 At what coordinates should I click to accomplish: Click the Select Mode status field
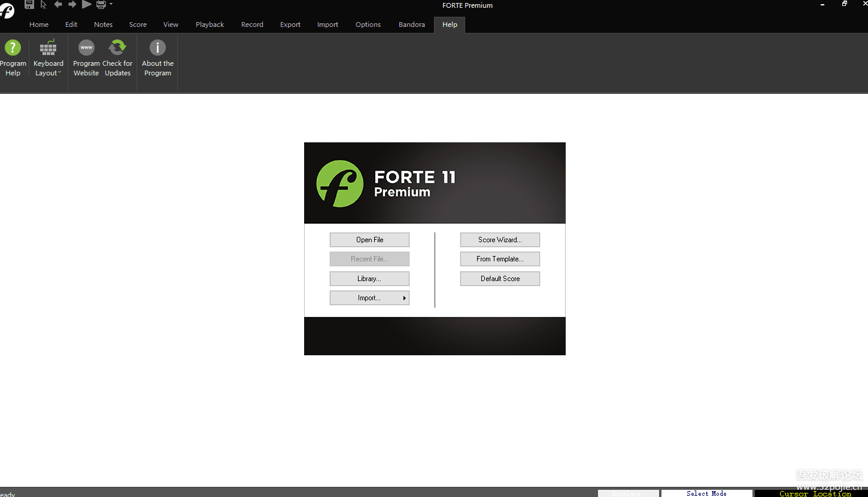[x=706, y=493]
